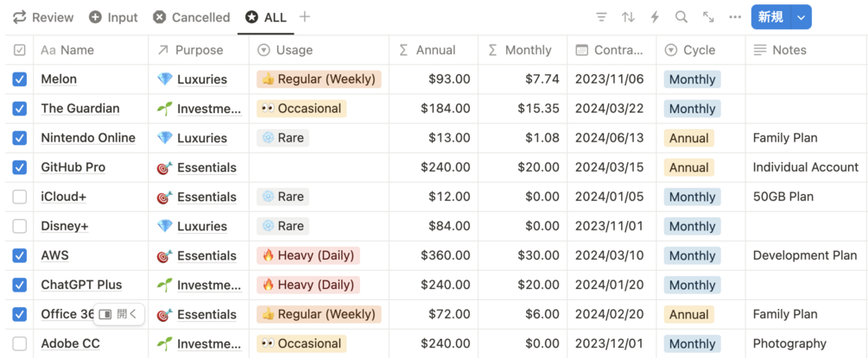Check the Disney+ row checkbox
Viewport: 868px width, 358px height.
click(x=20, y=226)
